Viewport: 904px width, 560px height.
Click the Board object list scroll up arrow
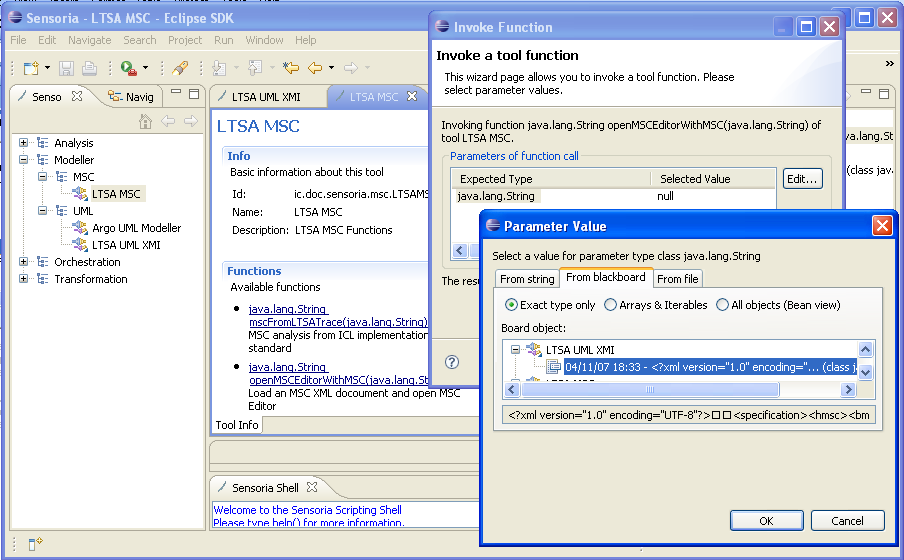click(865, 349)
